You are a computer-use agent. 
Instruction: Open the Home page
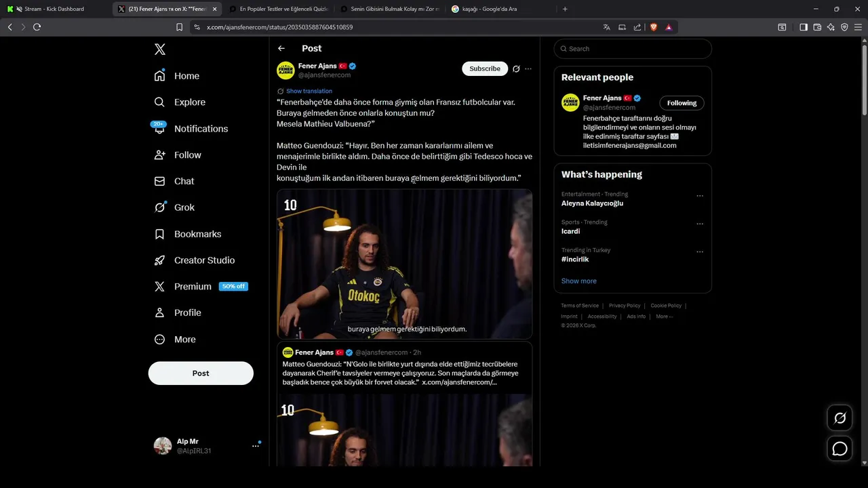tap(177, 76)
